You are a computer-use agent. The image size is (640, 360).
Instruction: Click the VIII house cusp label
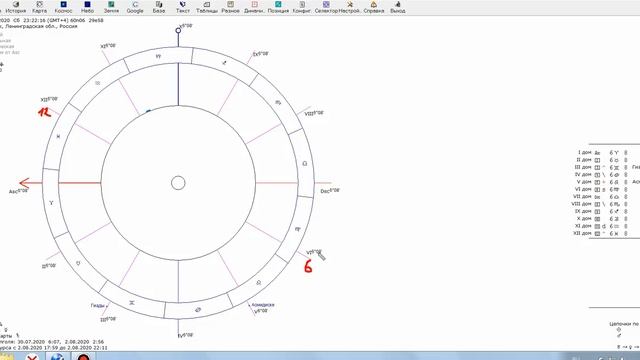point(314,113)
